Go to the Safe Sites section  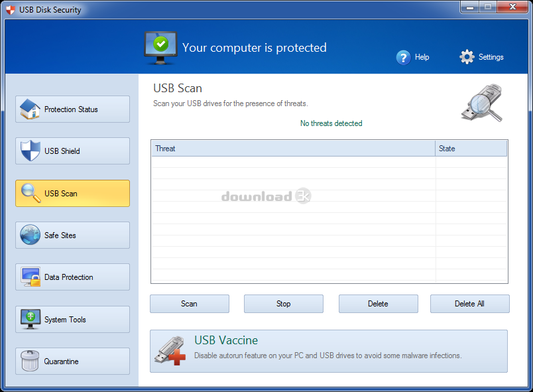click(72, 235)
